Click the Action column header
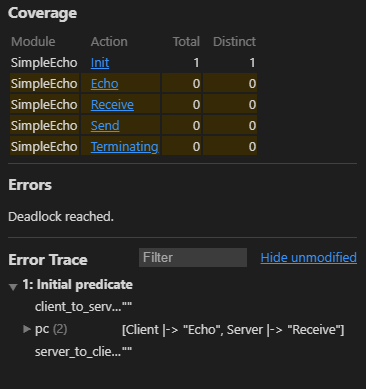 (x=109, y=42)
